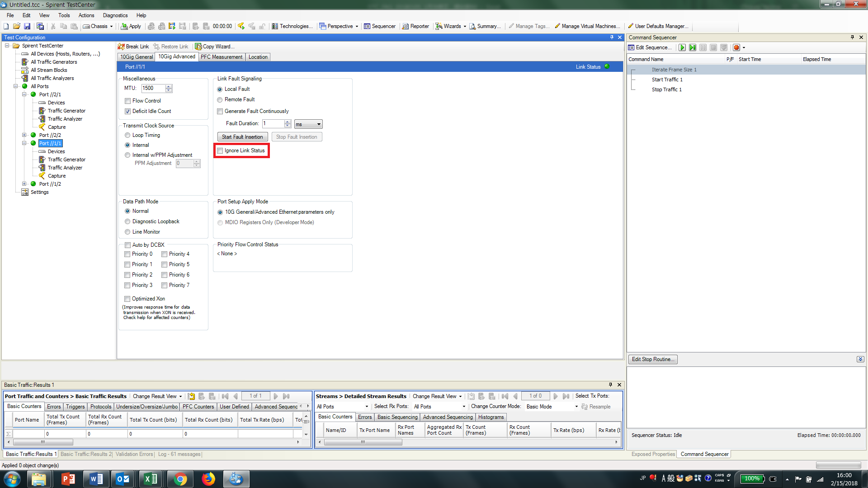
Task: Click Start Fault Insertion button
Action: point(242,137)
